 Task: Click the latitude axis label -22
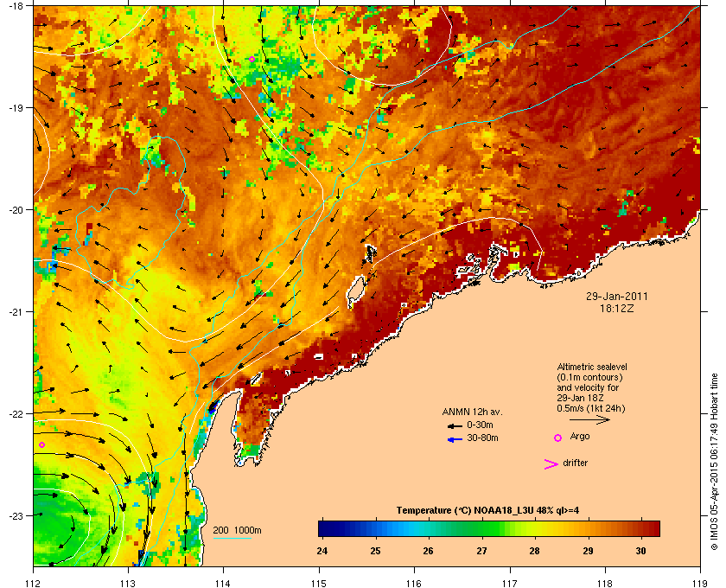coord(16,413)
